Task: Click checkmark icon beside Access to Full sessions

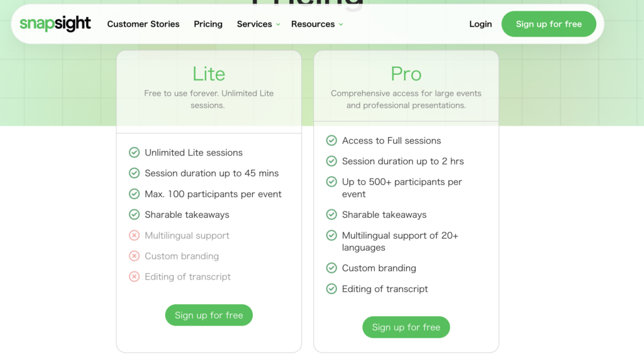Action: tap(331, 140)
